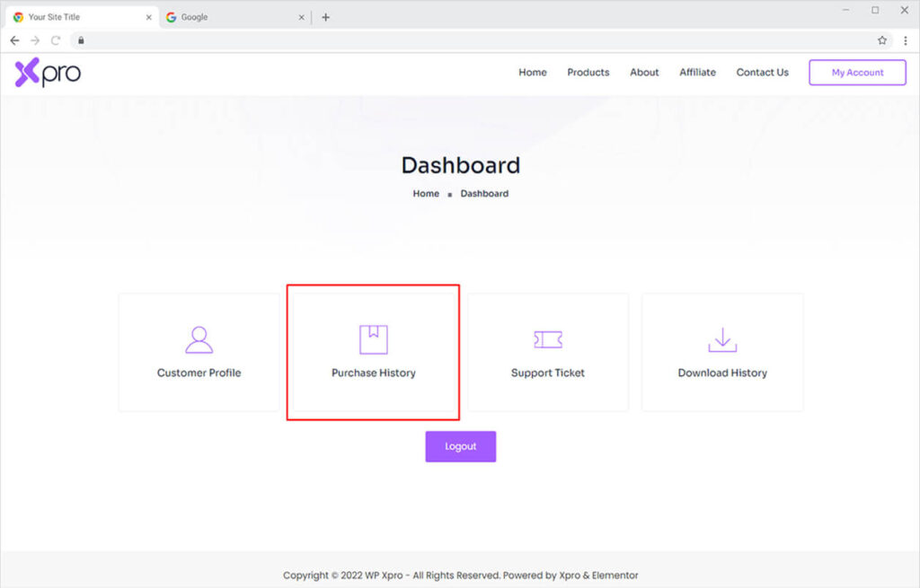Open Chrome three-dot menu
Viewport: 920px width, 588px height.
click(x=905, y=40)
